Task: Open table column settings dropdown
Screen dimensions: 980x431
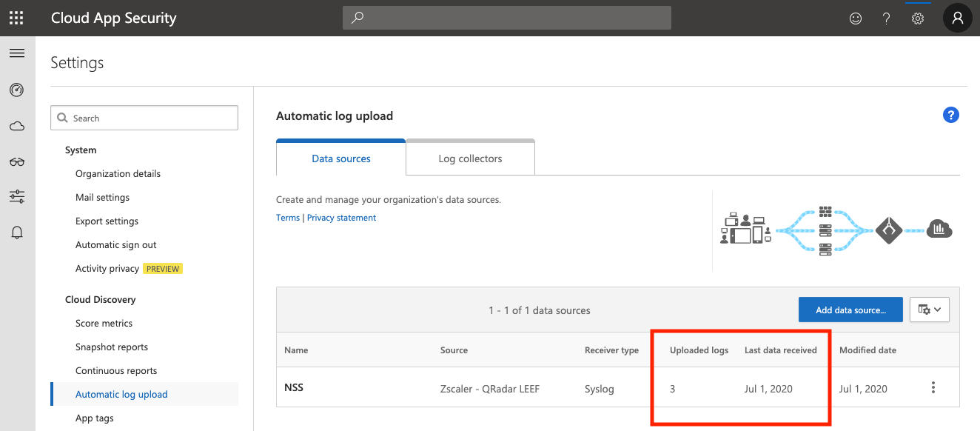Action: pos(929,310)
